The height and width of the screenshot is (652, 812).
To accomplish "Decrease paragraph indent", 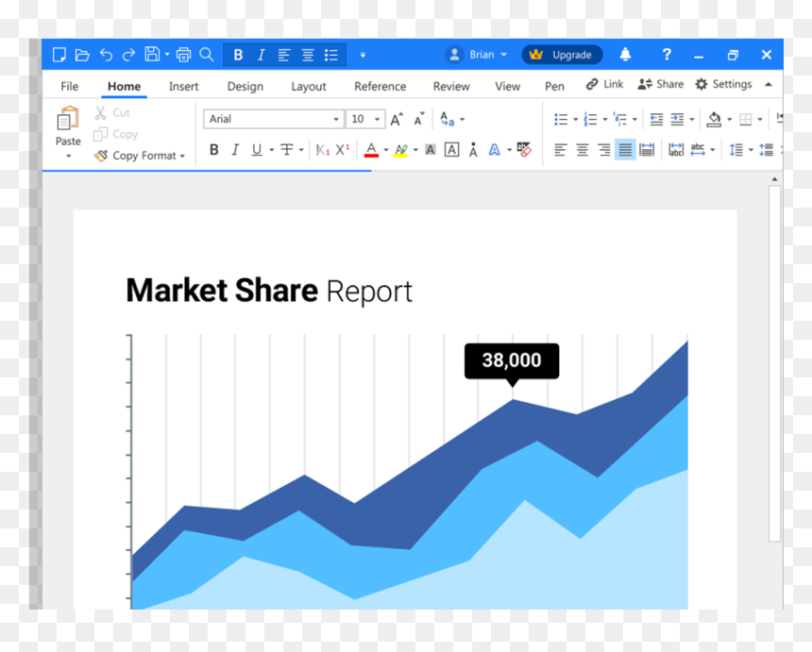I will pyautogui.click(x=656, y=120).
